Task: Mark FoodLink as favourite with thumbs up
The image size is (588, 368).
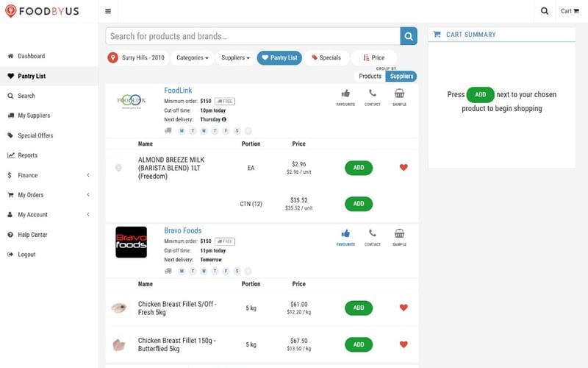Action: [345, 97]
